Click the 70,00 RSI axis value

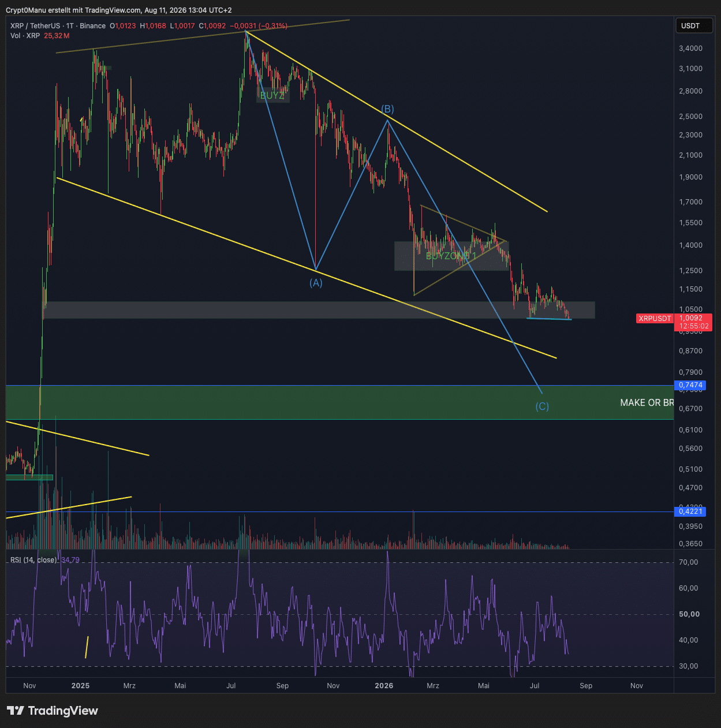point(689,562)
